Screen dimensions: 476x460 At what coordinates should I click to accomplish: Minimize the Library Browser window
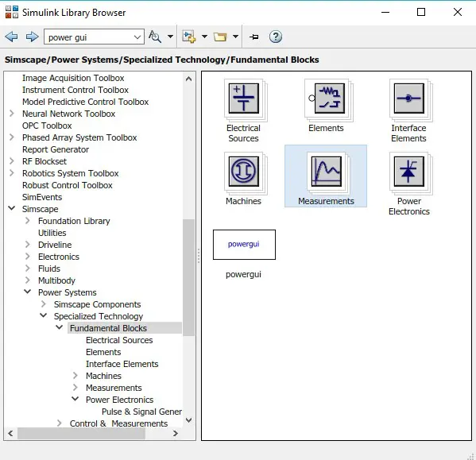pos(385,12)
